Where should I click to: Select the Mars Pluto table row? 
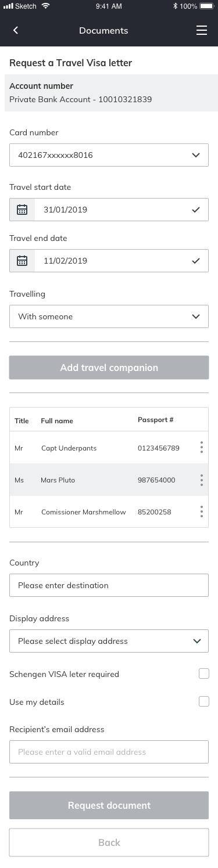coord(109,480)
